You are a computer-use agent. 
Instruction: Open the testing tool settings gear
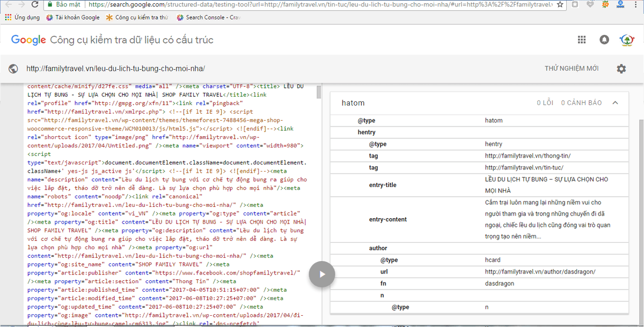click(x=621, y=69)
